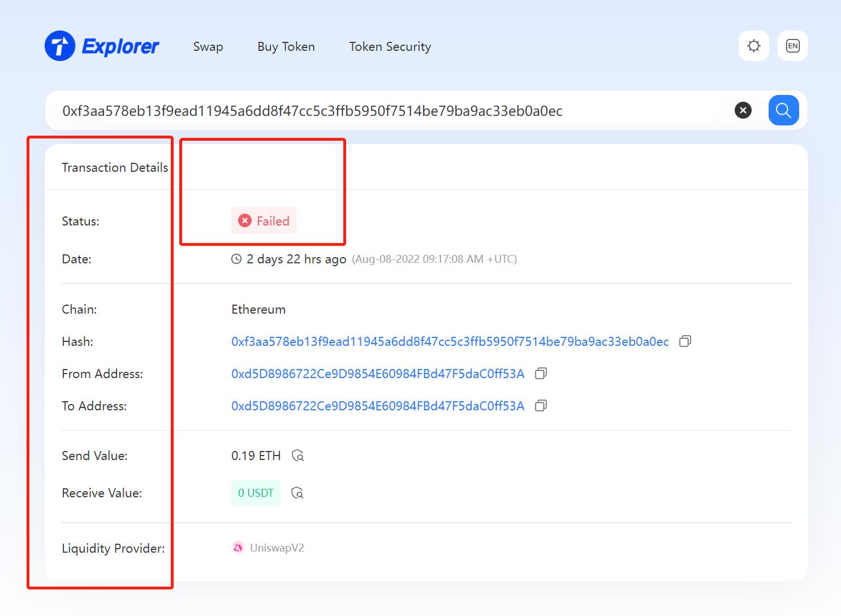
Task: Open the Swap menu item
Action: click(x=208, y=46)
